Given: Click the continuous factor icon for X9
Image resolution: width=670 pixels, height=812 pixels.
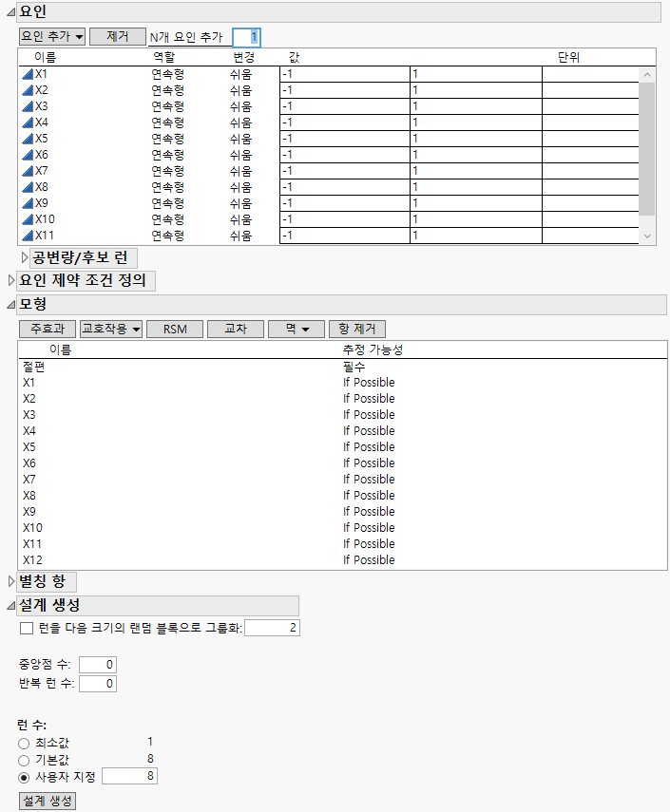Looking at the screenshot, I should point(28,203).
